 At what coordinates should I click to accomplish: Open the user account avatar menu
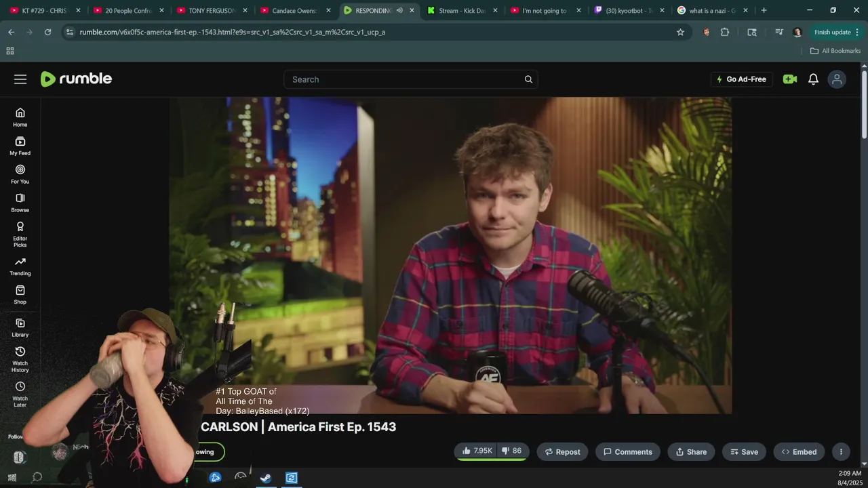837,79
